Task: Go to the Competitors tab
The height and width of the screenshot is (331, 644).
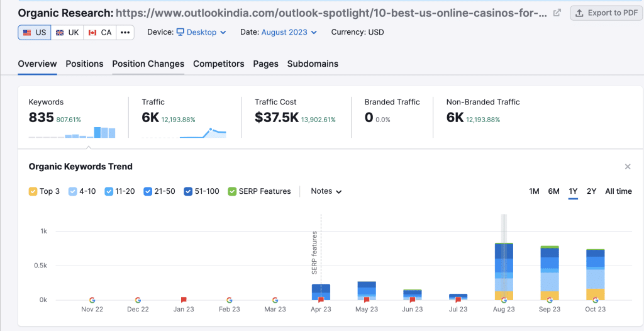Action: (x=219, y=64)
